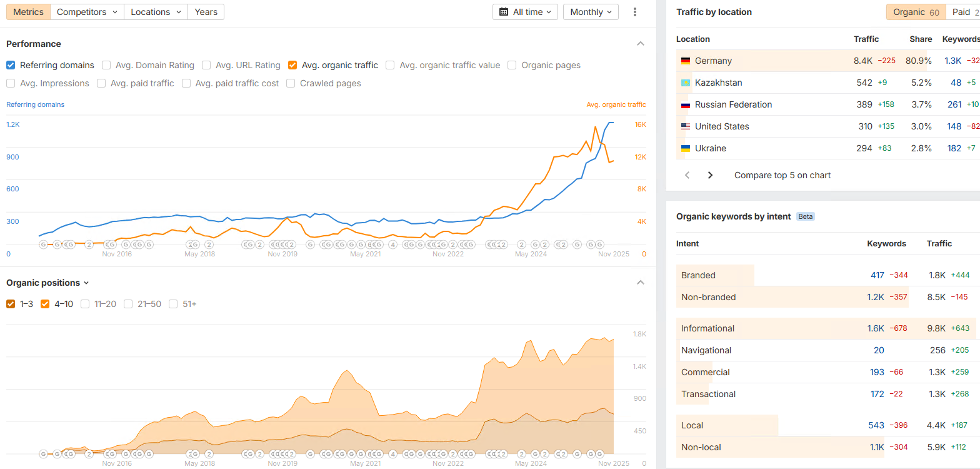Screen dimensions: 980x469
Task: Click the Kazakhstan location link
Action: [718, 83]
